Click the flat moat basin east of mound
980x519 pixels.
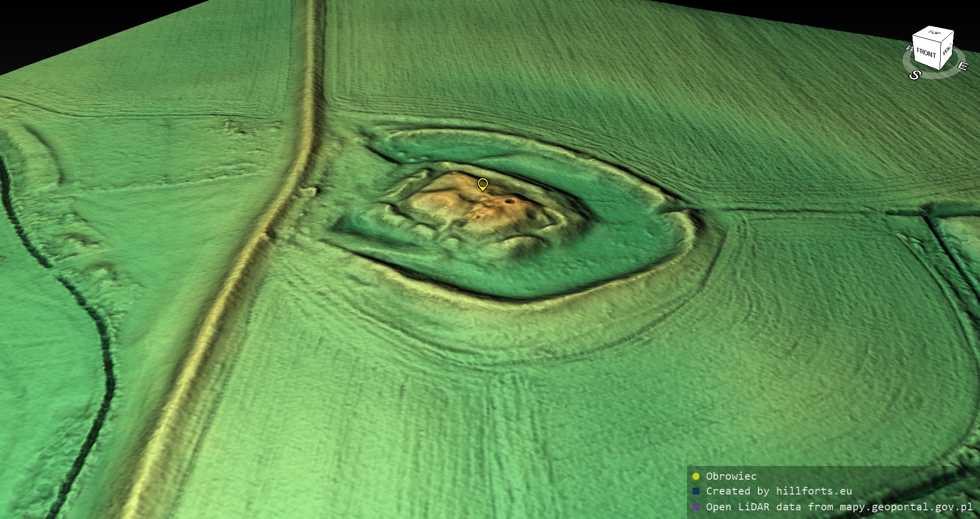[628, 230]
